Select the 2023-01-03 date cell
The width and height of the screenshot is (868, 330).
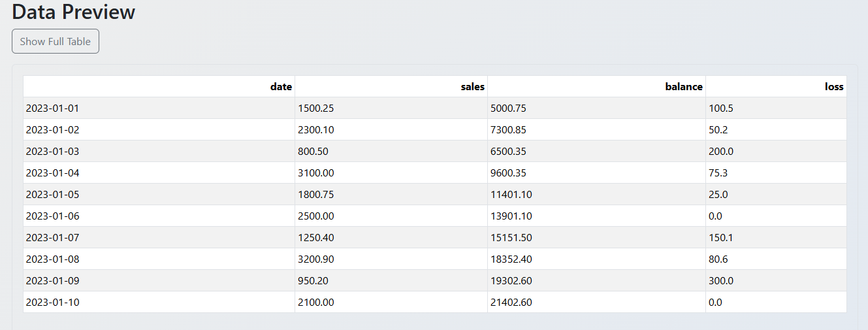pyautogui.click(x=159, y=151)
